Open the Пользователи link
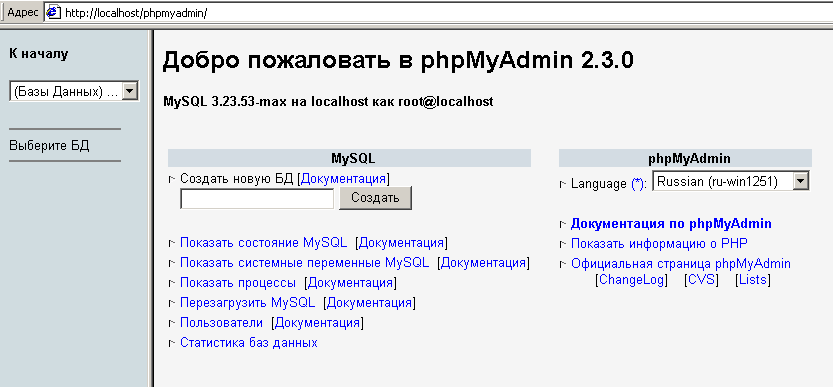The height and width of the screenshot is (387, 833). click(222, 323)
